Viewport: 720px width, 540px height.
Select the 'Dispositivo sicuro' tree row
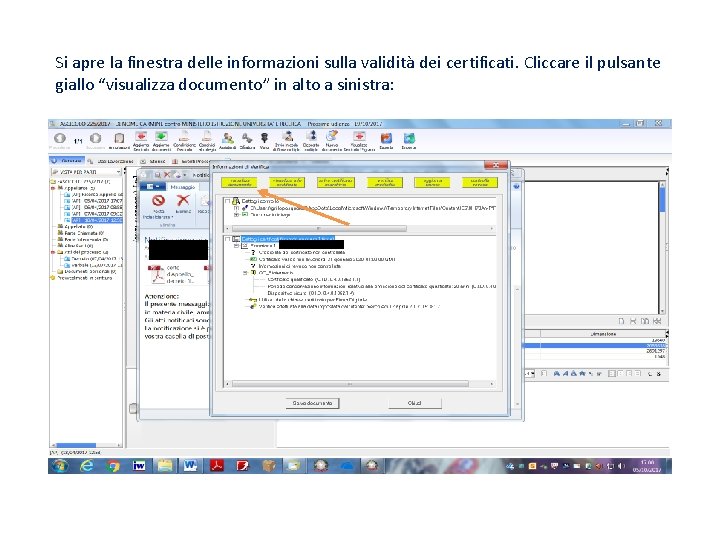click(x=310, y=292)
